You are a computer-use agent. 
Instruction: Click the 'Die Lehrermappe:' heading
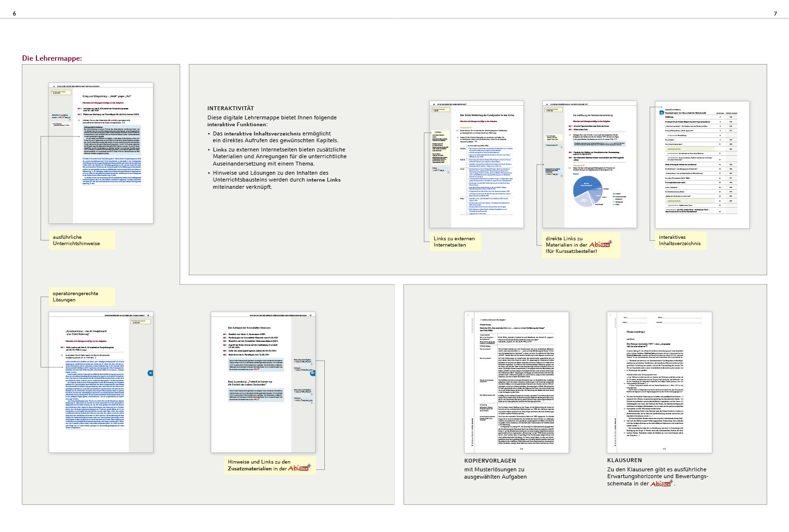(52, 58)
